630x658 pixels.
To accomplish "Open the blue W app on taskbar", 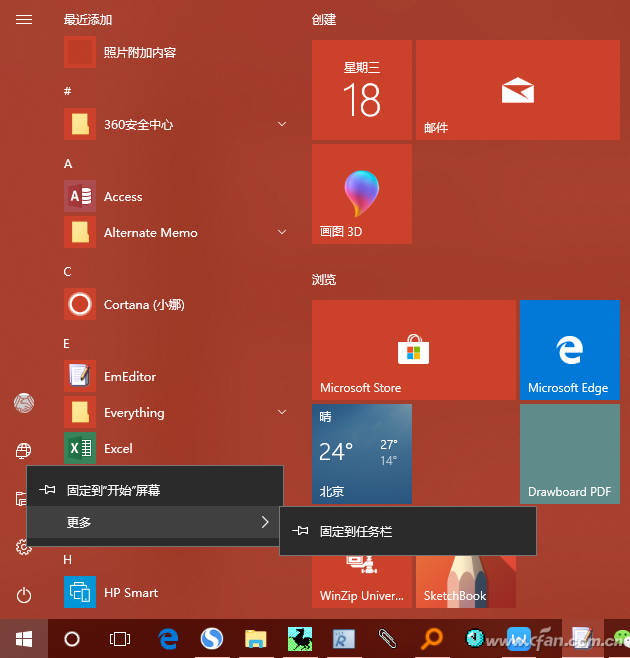I will pos(519,639).
